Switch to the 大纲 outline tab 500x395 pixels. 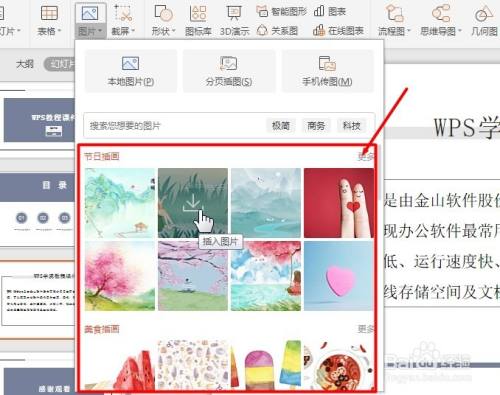point(25,64)
